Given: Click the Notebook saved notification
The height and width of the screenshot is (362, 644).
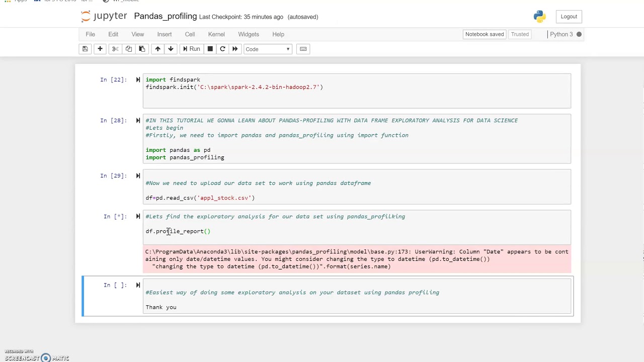Looking at the screenshot, I should (x=485, y=34).
